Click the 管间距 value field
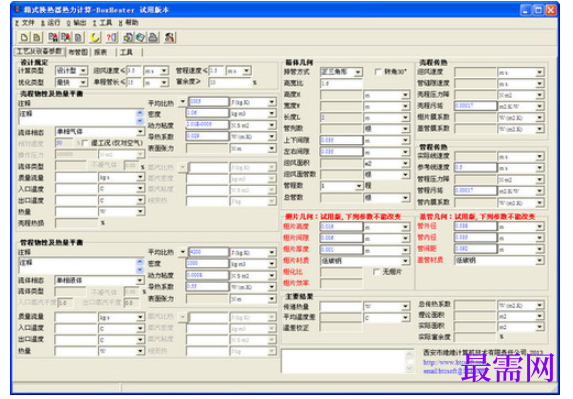 click(x=475, y=249)
